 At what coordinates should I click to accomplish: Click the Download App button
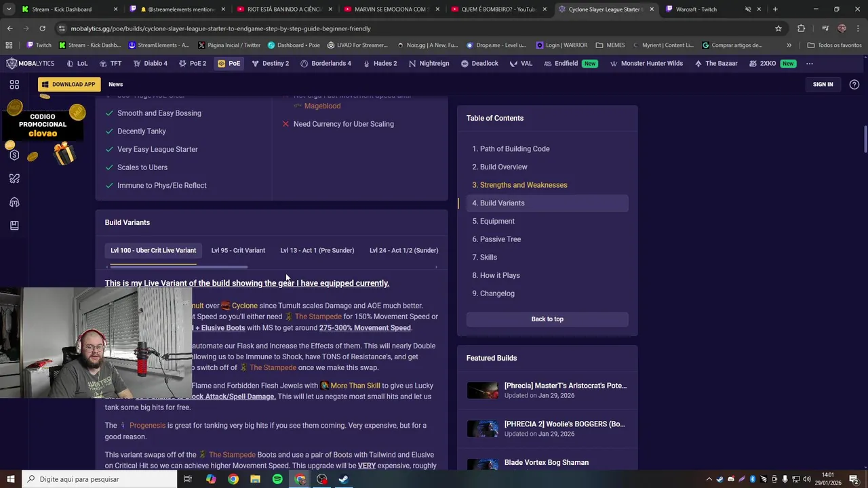click(69, 84)
